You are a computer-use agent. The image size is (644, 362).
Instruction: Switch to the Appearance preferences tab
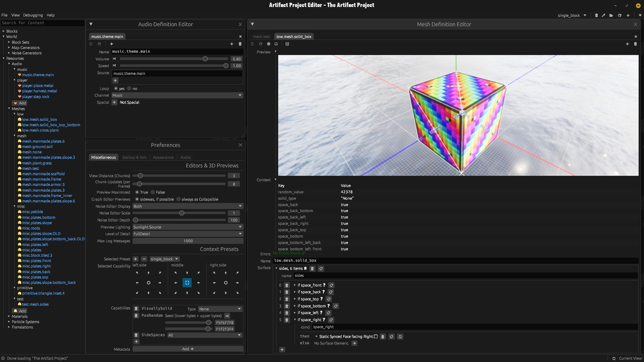click(x=163, y=157)
